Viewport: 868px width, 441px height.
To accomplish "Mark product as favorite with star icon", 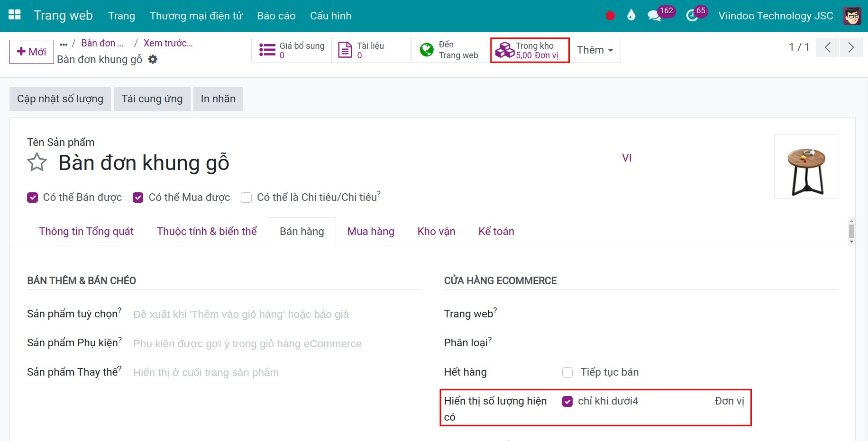I will click(37, 162).
